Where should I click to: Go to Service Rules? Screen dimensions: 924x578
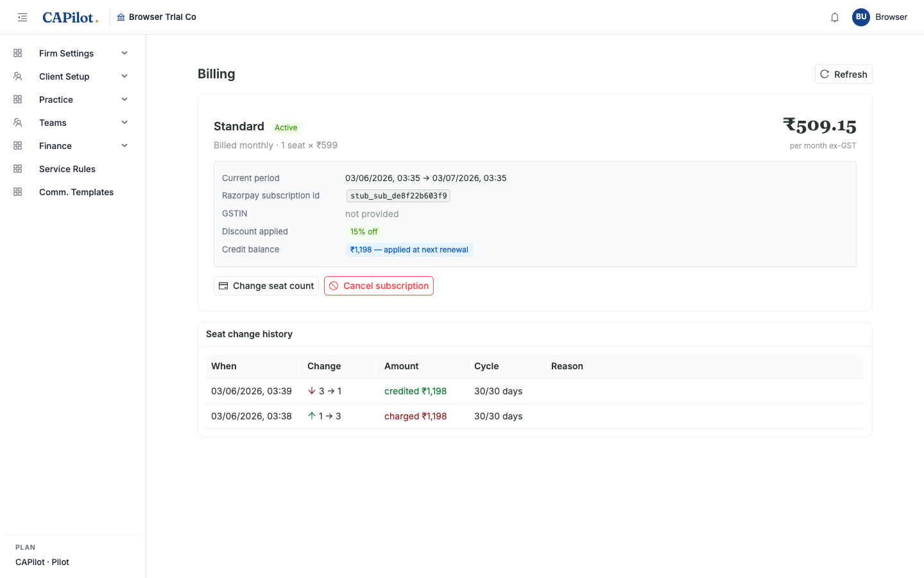73,169
